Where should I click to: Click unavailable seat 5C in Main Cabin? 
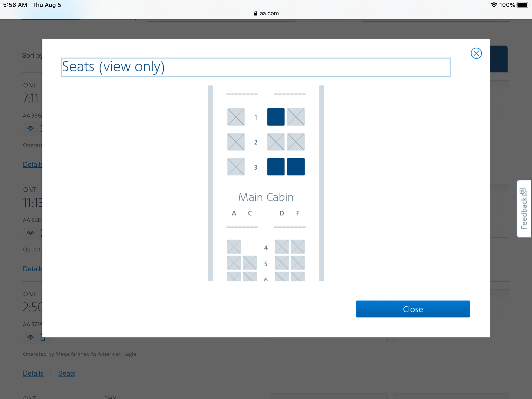(250, 263)
